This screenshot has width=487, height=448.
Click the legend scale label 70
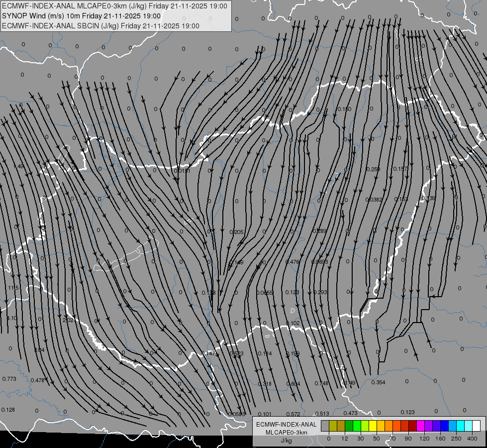(392, 439)
